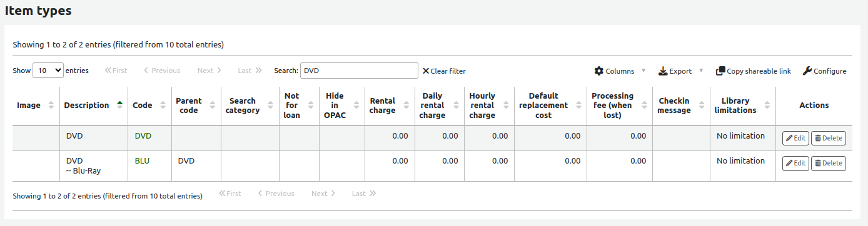Copy shareable link for table
868x226 pixels.
[x=754, y=71]
